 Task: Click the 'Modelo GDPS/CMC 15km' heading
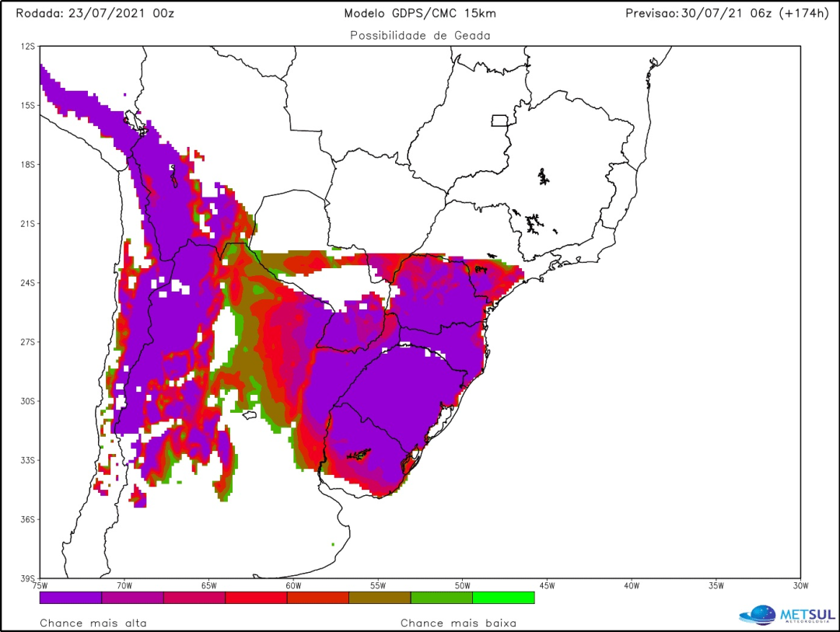tap(420, 13)
